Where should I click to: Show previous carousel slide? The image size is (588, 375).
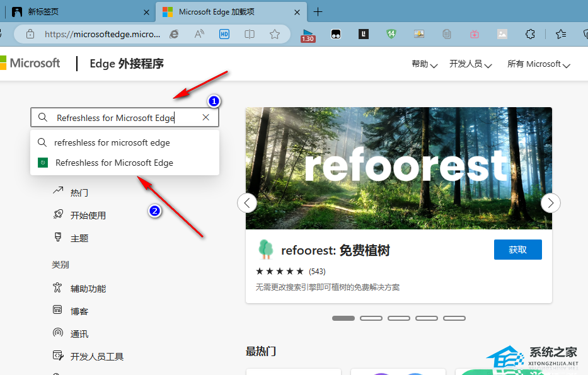(247, 203)
